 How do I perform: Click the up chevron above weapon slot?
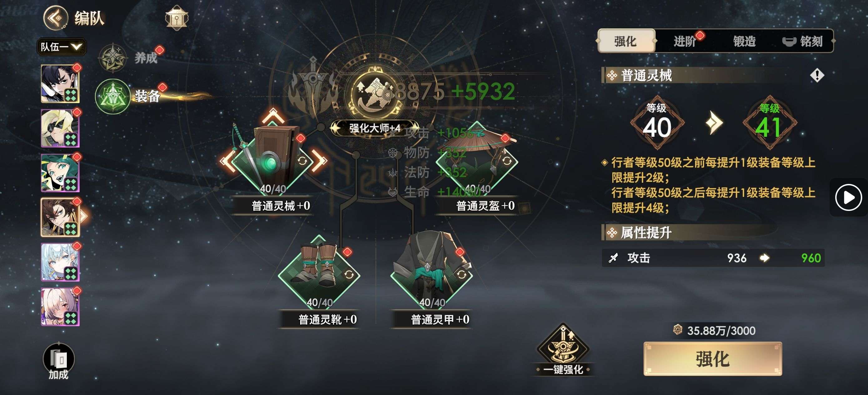[273, 116]
